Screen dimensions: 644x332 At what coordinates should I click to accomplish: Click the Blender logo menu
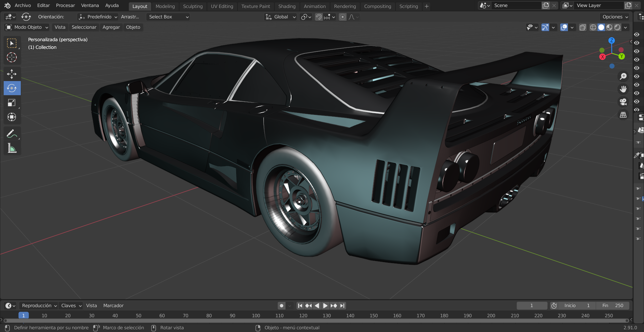point(7,5)
